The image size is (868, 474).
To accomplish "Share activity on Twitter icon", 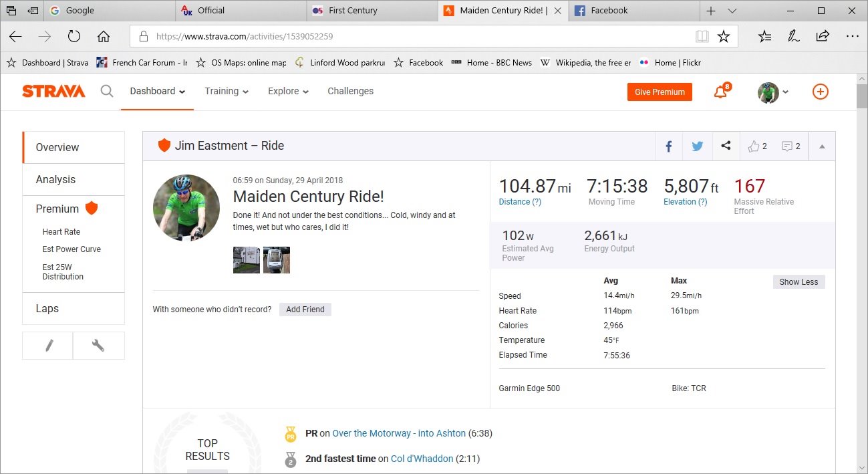I will 697,146.
